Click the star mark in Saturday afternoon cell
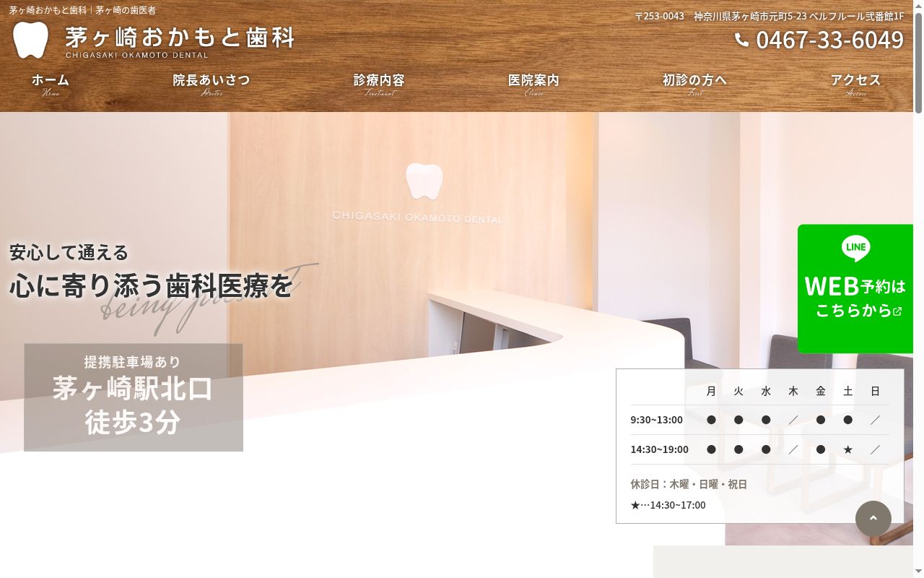924x578 pixels. pyautogui.click(x=848, y=449)
